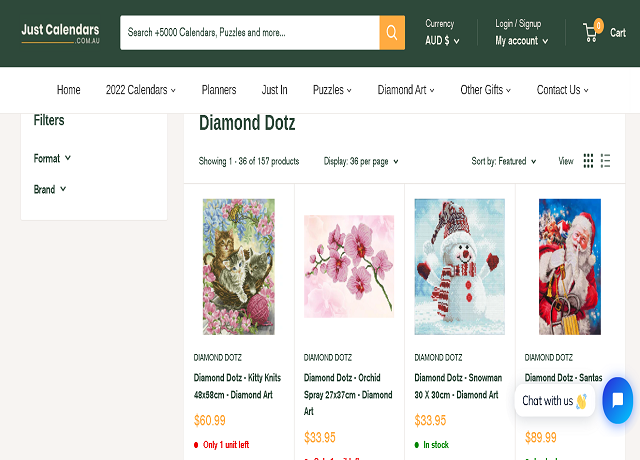
Task: Open Sort by Featured dropdown
Action: (504, 161)
